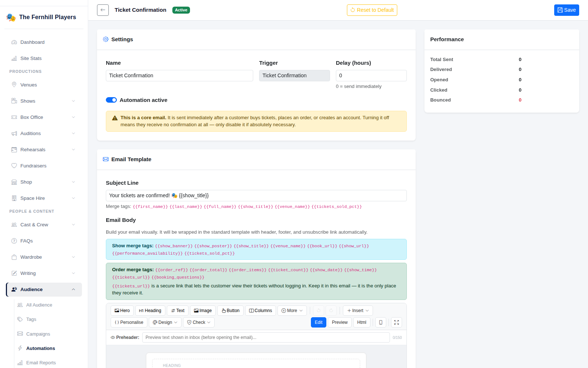Click the Preheader text field
The width and height of the screenshot is (588, 368).
coord(266,337)
